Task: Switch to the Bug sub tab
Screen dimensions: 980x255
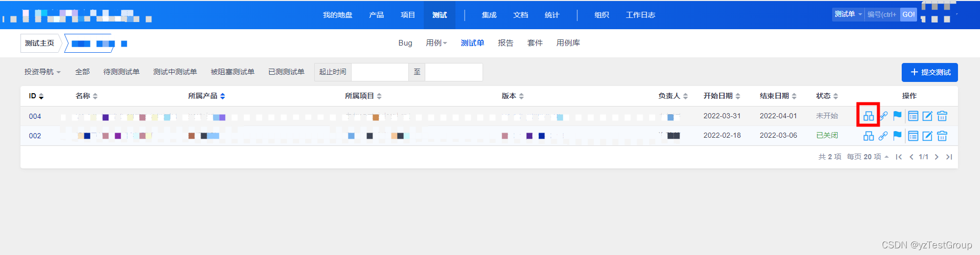Action: [405, 43]
